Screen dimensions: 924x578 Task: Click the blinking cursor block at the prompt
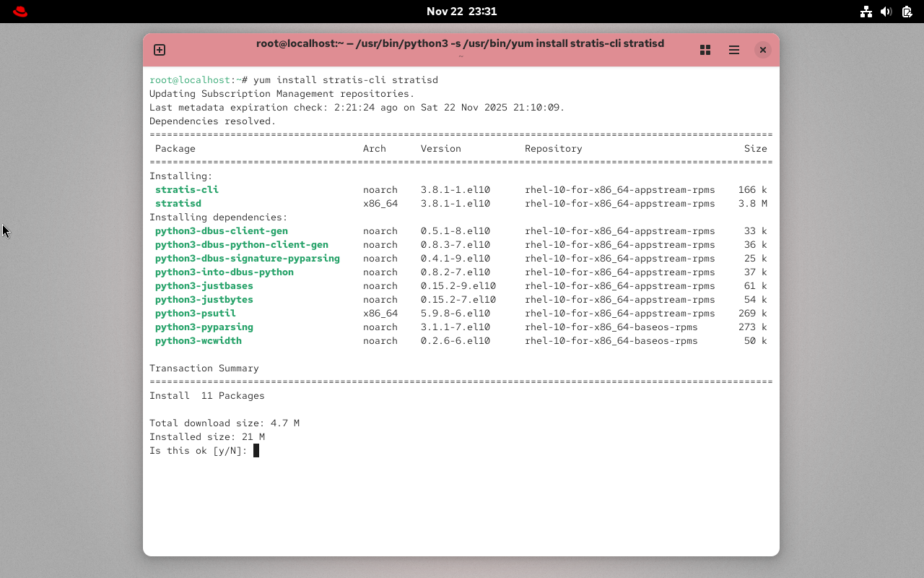(x=256, y=450)
